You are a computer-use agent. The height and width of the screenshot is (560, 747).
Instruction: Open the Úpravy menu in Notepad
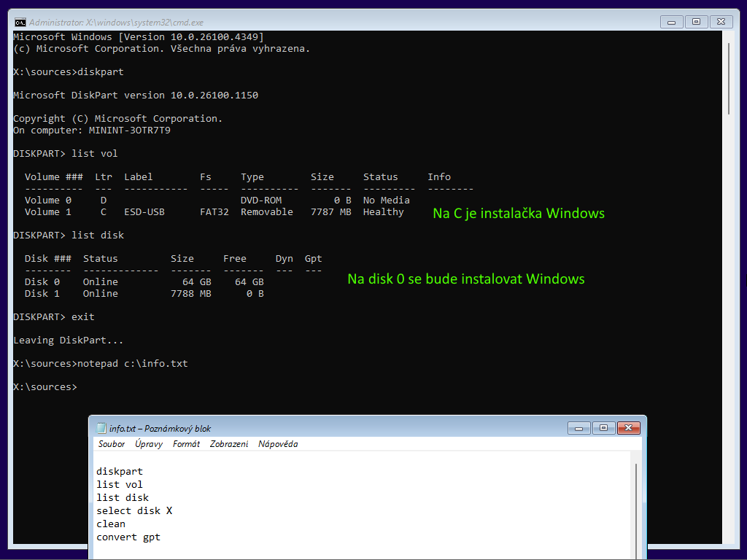coord(149,444)
